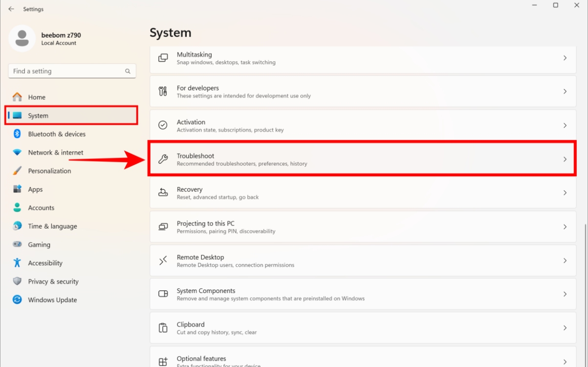
Task: Click the Recovery icon
Action: click(162, 193)
